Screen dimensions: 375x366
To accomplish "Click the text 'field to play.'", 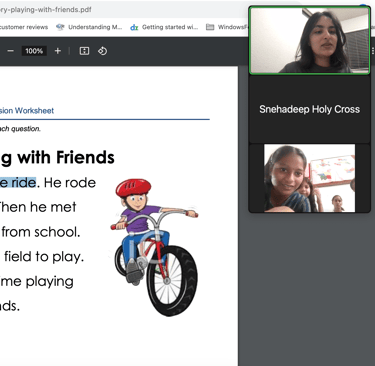I will point(44,257).
